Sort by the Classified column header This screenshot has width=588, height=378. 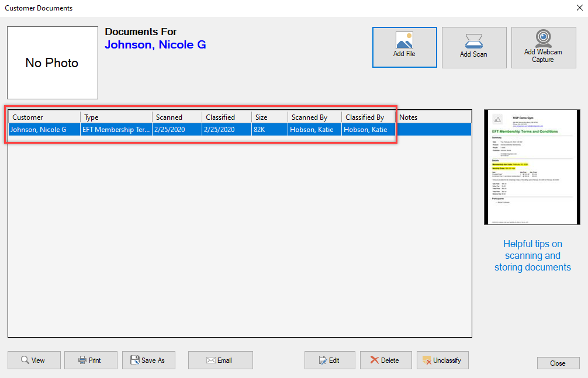[227, 117]
